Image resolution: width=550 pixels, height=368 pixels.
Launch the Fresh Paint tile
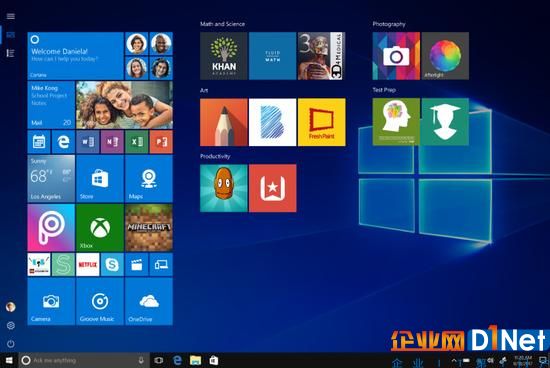coord(321,122)
